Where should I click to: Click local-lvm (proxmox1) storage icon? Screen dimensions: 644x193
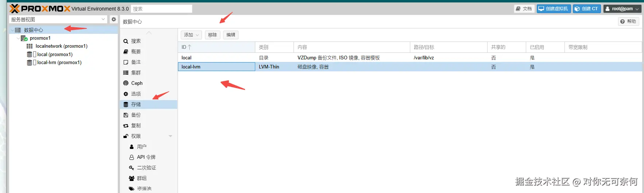coord(30,62)
